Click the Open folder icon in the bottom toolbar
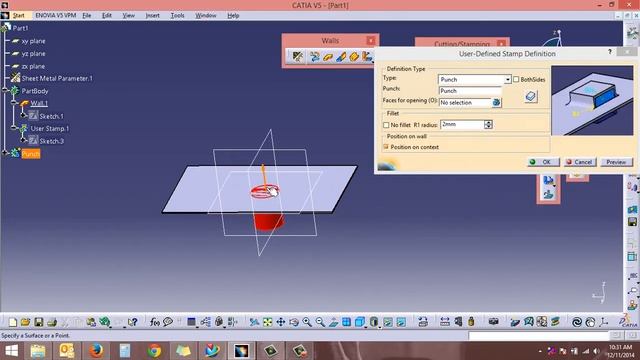The width and height of the screenshot is (640, 360). (x=25, y=322)
